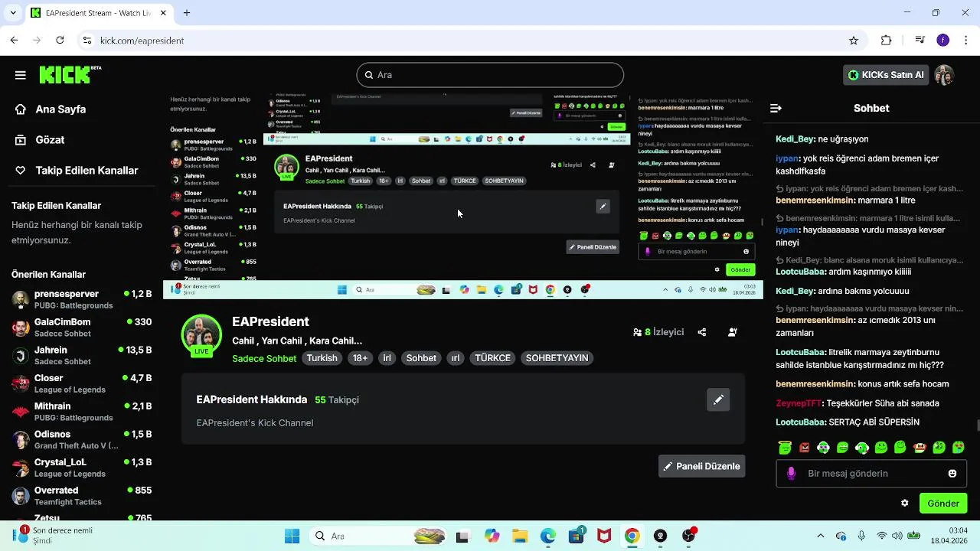Select the TÜRKCE tag

tap(493, 358)
